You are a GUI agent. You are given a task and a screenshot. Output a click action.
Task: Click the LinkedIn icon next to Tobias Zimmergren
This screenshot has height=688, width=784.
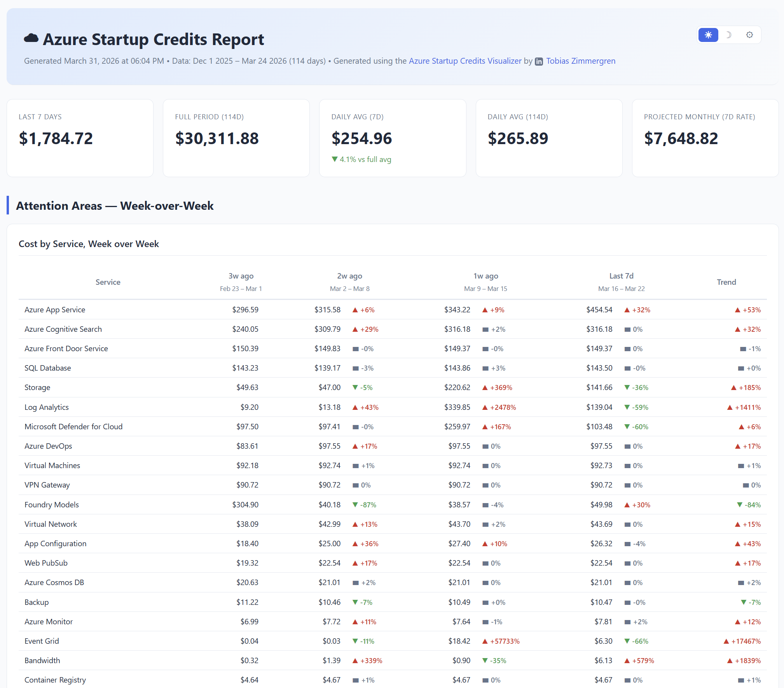pyautogui.click(x=539, y=61)
